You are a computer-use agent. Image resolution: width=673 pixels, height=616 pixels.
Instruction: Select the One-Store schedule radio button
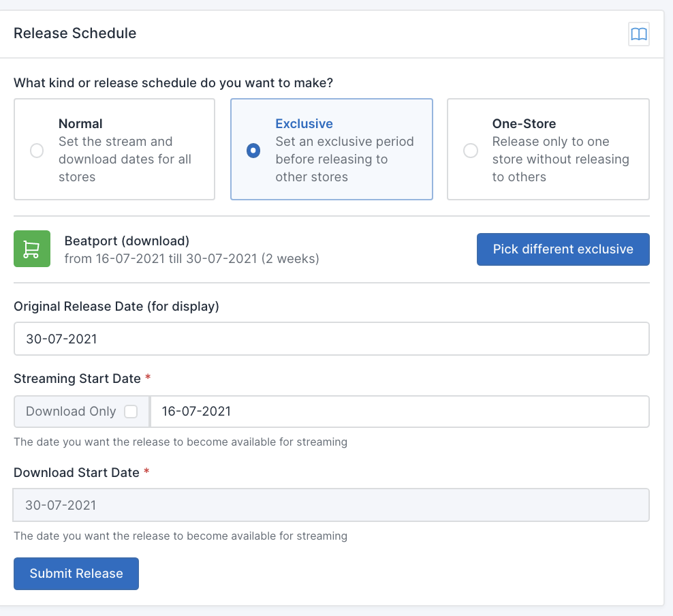point(471,151)
